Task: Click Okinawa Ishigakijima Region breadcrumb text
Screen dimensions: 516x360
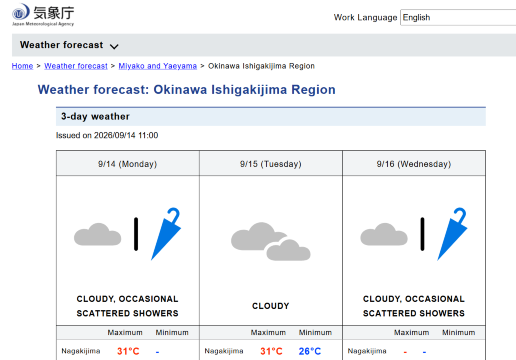Action: pos(261,66)
